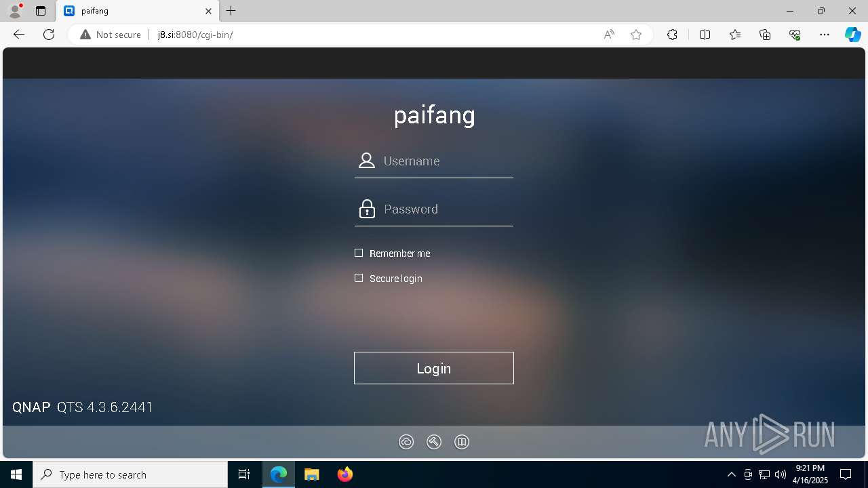Open the Copilot sidebar icon
Screen dimensions: 868x488
(x=853, y=35)
